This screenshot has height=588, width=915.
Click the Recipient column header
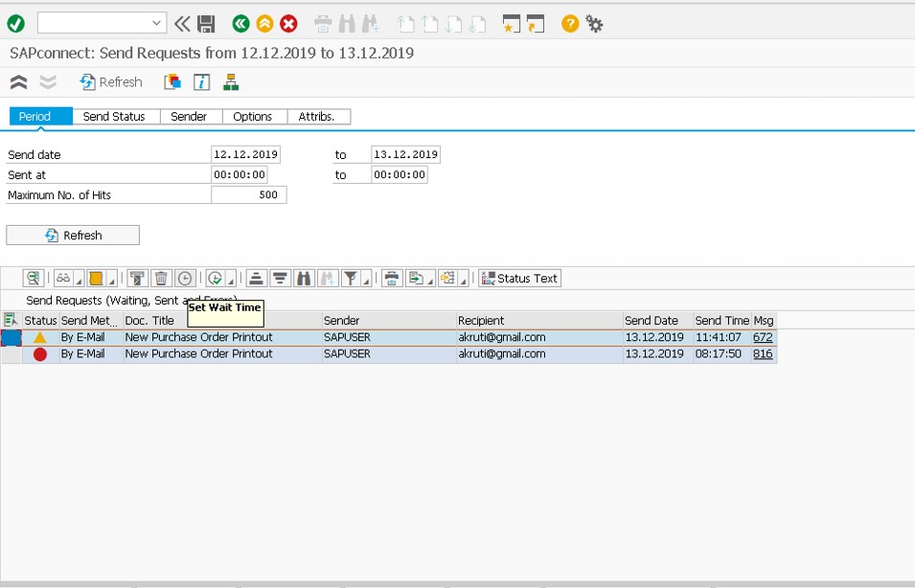[539, 320]
